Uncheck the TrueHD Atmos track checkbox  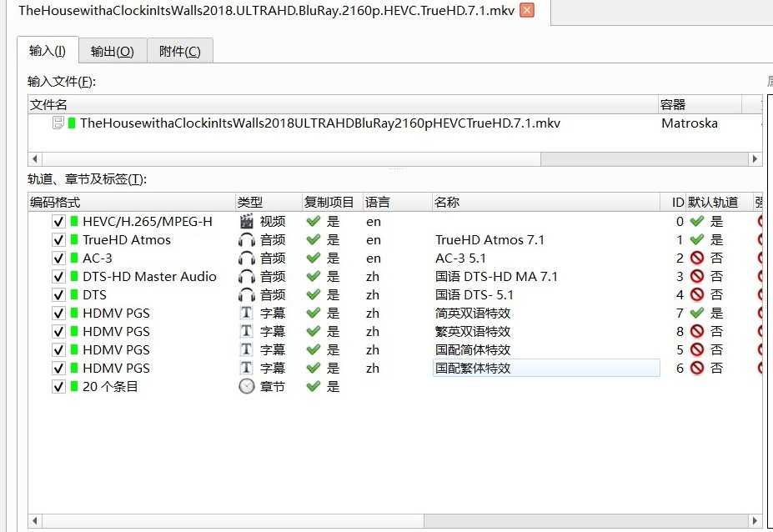[x=58, y=240]
